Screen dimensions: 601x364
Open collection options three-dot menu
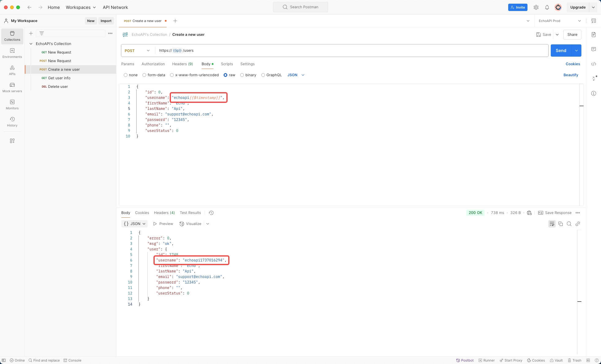[110, 33]
